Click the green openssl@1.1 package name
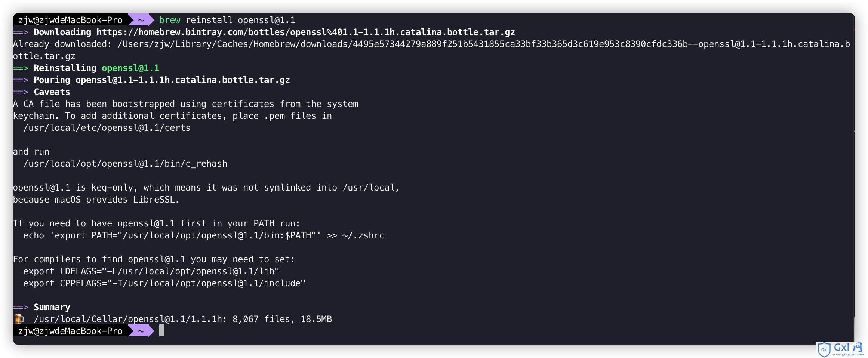The image size is (868, 358). coord(130,68)
